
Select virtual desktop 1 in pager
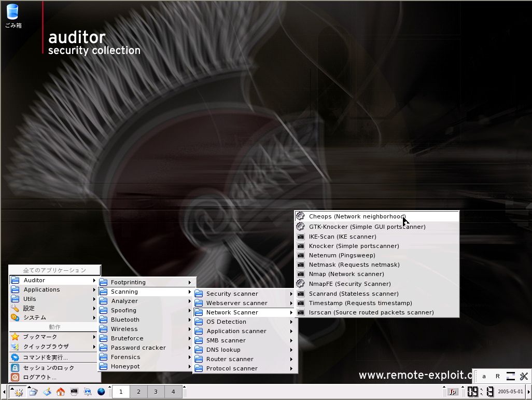(x=121, y=392)
